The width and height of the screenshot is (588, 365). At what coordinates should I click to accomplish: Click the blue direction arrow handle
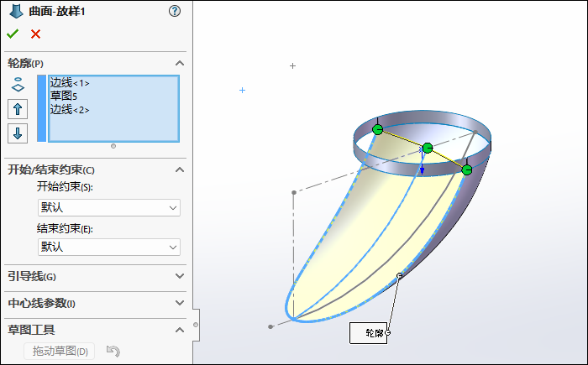pos(423,169)
